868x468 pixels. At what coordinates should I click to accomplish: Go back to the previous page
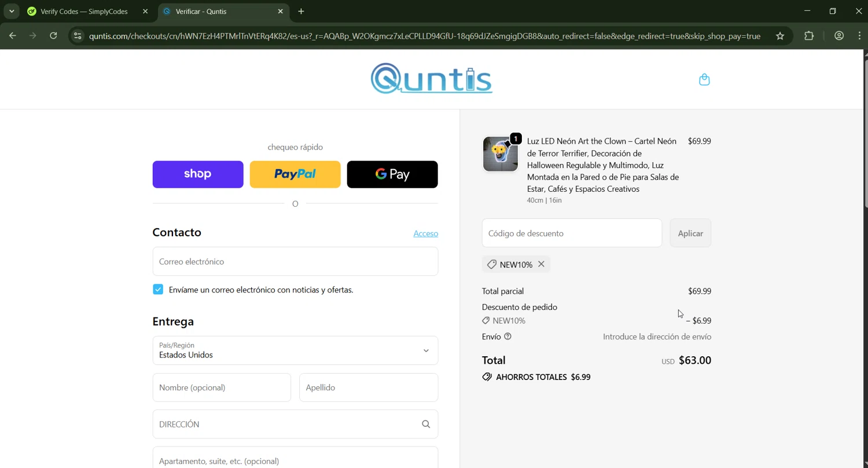click(13, 36)
